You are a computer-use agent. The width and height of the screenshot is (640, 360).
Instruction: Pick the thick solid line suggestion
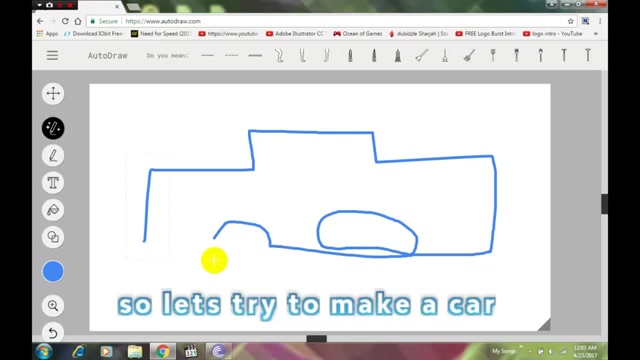point(255,55)
